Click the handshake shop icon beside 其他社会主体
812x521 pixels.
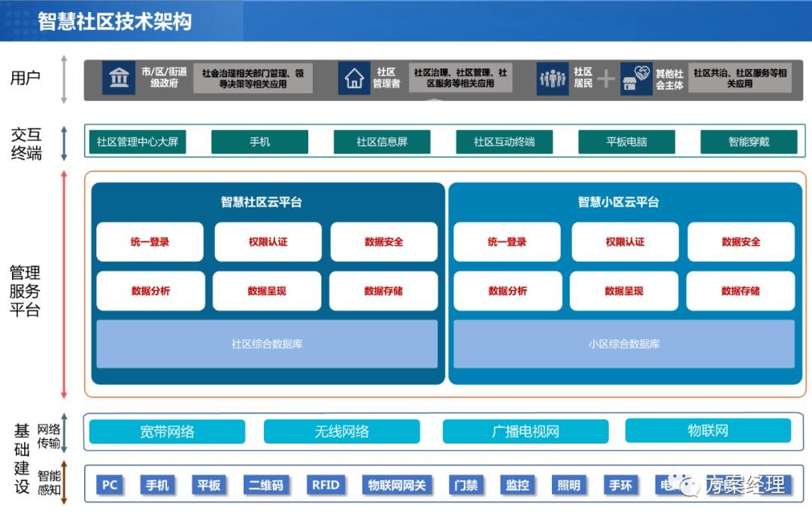[x=637, y=79]
